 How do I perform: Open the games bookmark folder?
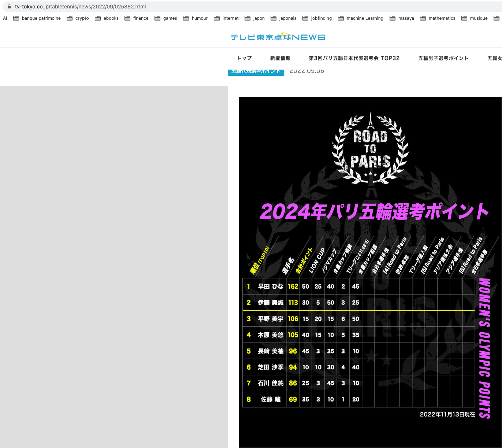(166, 18)
